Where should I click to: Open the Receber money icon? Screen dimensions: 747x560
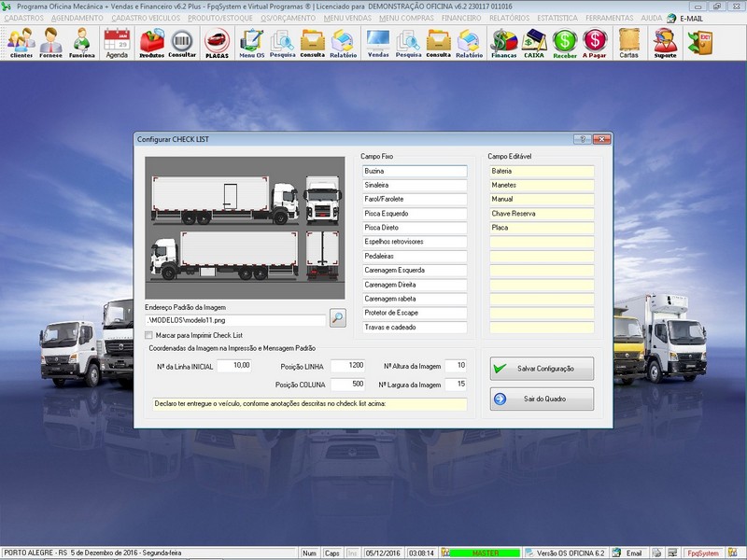click(565, 42)
